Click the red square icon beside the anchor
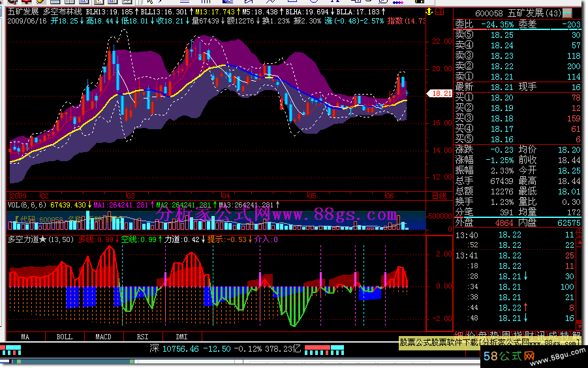 (439, 12)
